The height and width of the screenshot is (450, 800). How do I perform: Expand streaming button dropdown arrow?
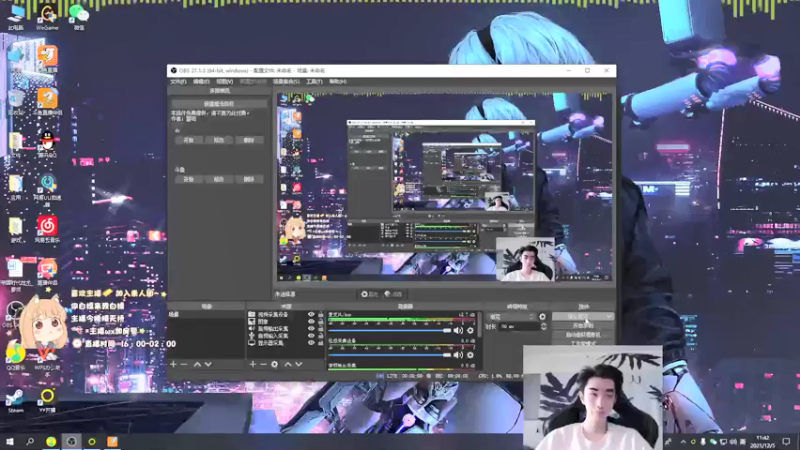609,316
